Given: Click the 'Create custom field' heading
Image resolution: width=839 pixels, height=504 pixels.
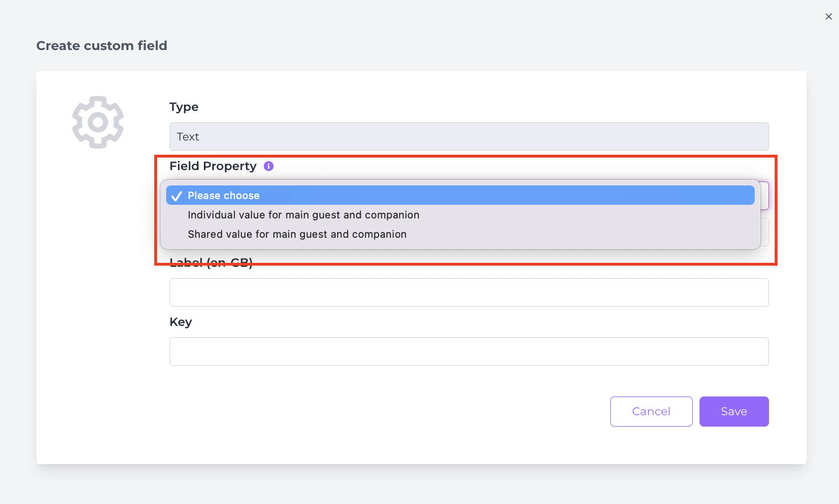Looking at the screenshot, I should tap(102, 46).
